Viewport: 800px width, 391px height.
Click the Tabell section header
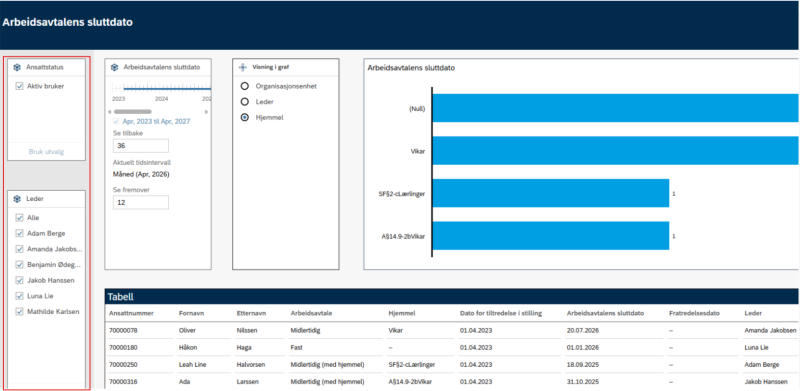tap(451, 297)
